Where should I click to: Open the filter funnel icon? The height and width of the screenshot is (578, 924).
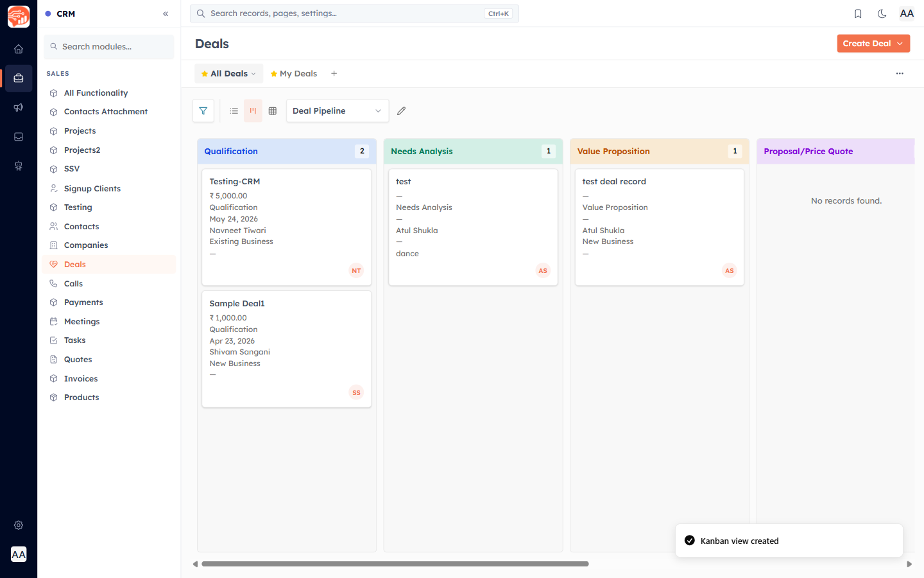tap(203, 111)
